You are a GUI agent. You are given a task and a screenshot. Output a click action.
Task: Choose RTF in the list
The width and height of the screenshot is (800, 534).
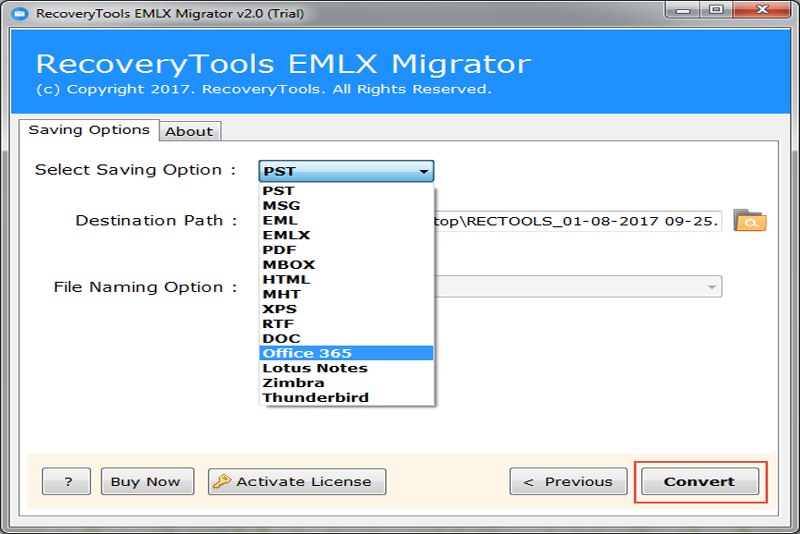click(x=346, y=324)
